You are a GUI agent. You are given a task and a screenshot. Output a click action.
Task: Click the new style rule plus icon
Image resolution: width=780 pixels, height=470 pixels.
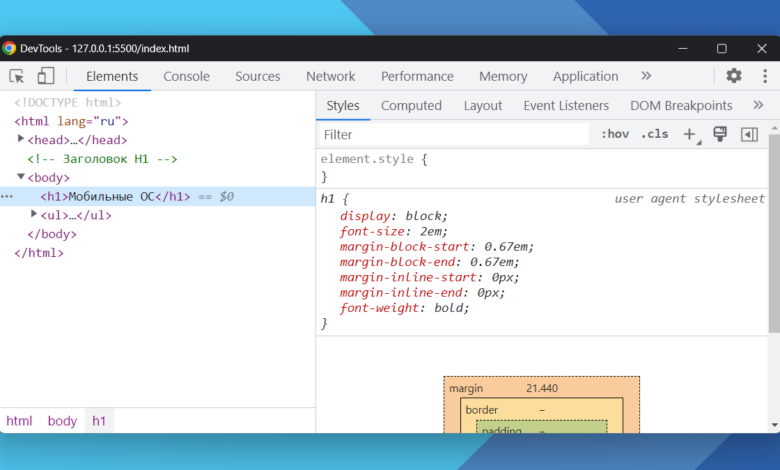(689, 134)
